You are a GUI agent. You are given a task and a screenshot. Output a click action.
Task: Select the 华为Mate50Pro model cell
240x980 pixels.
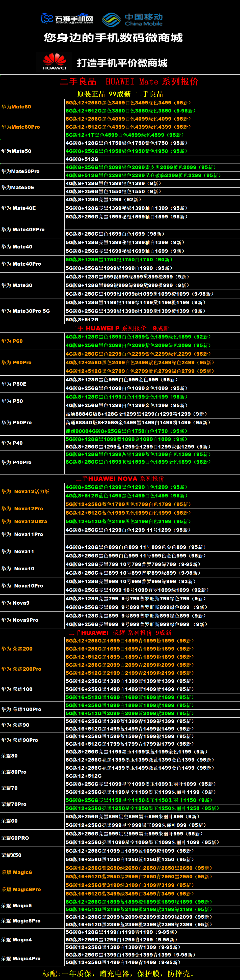tap(32, 171)
